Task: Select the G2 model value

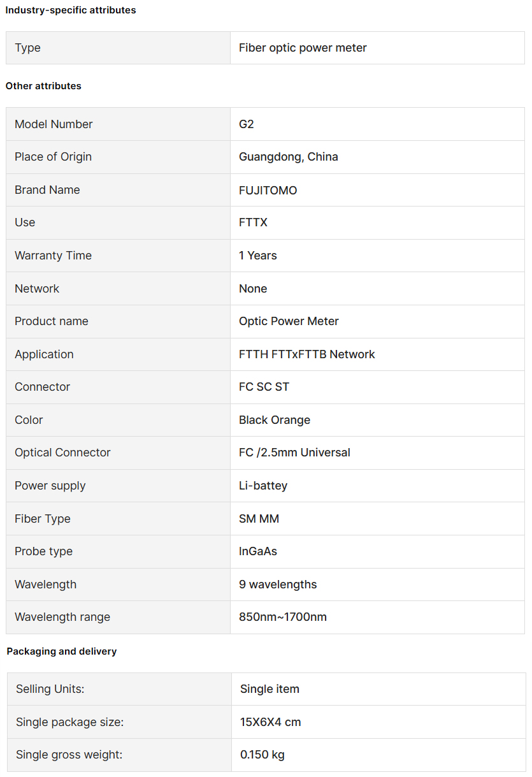Action: pos(247,124)
